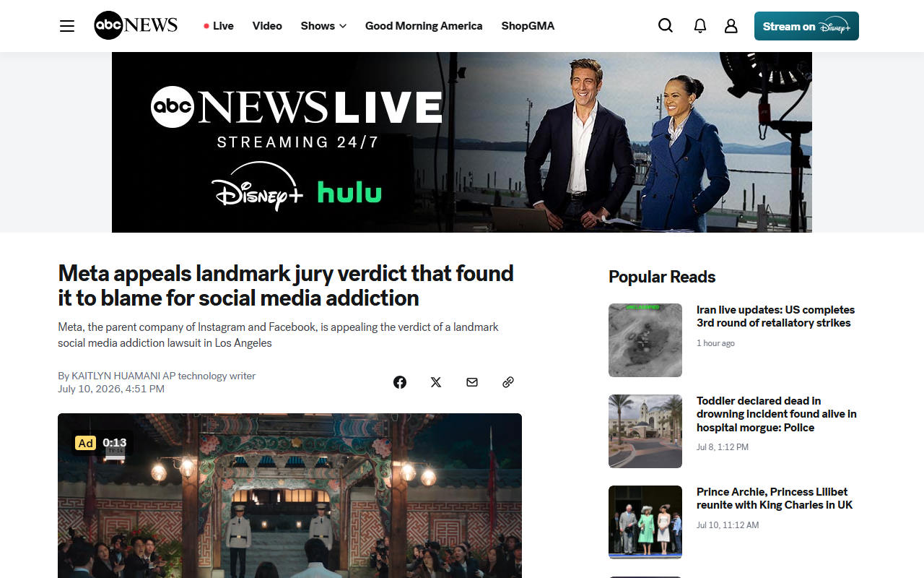Click the 'Jul 8, 1:12 PM' timestamp
This screenshot has width=924, height=578.
point(723,447)
